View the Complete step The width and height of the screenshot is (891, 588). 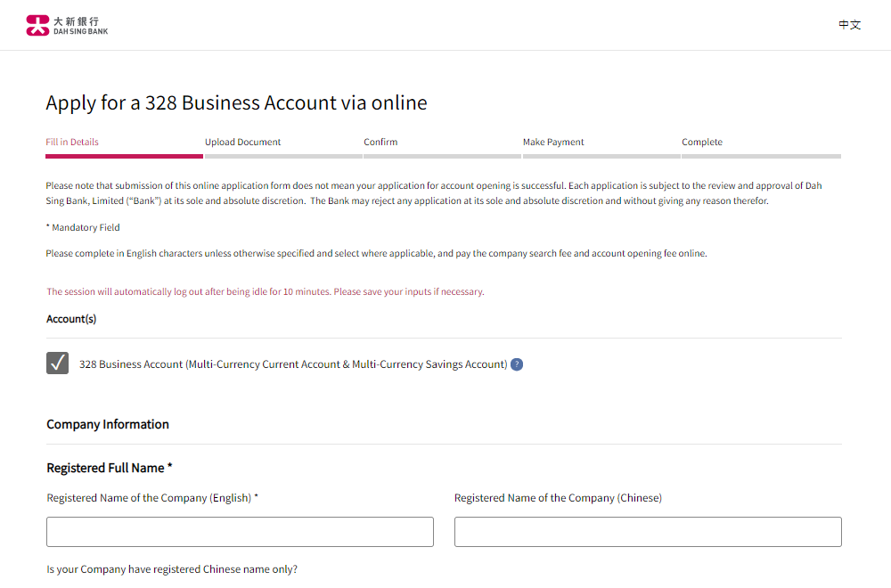702,142
